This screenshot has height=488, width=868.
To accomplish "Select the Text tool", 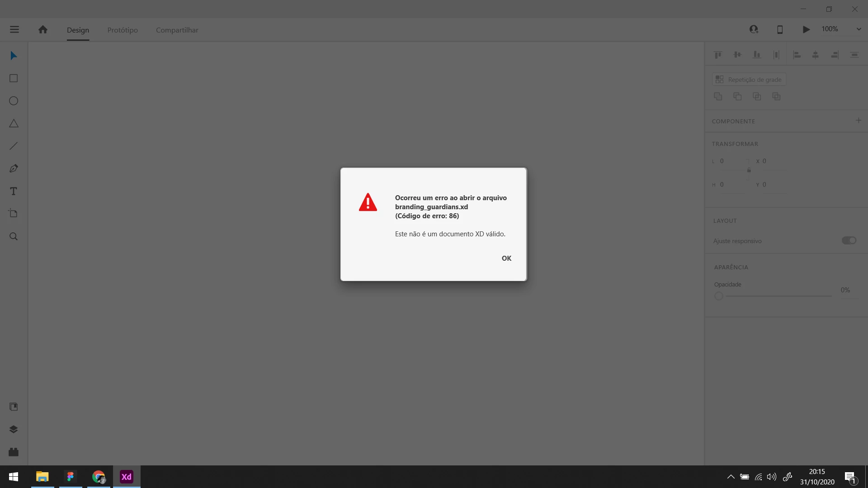I will (x=14, y=192).
